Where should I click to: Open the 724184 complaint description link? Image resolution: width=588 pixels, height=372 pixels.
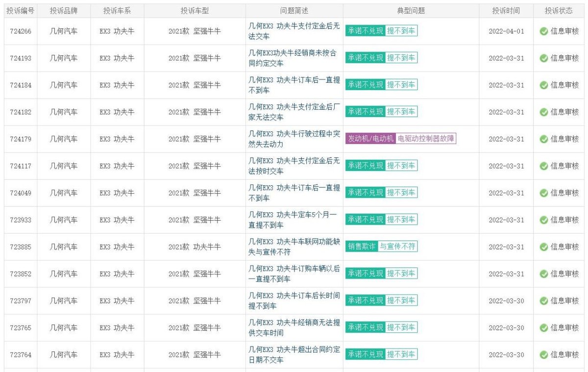294,85
